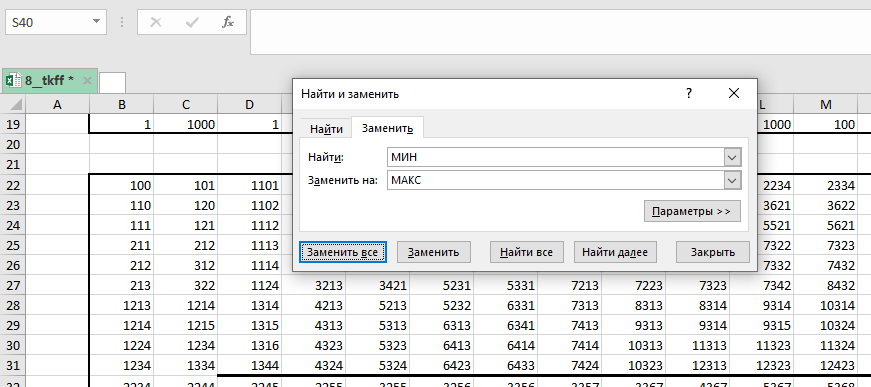Screen dimensions: 871x387
Task: Click cell C26 containing 312
Action: coord(186,265)
